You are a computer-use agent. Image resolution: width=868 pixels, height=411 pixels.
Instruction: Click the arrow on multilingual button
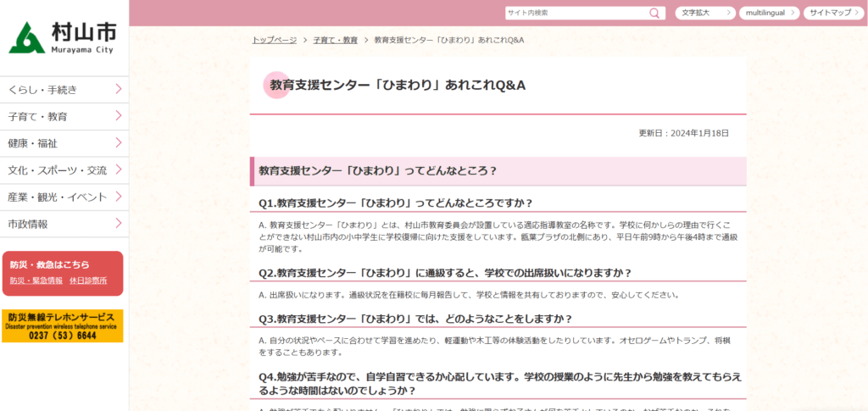793,13
